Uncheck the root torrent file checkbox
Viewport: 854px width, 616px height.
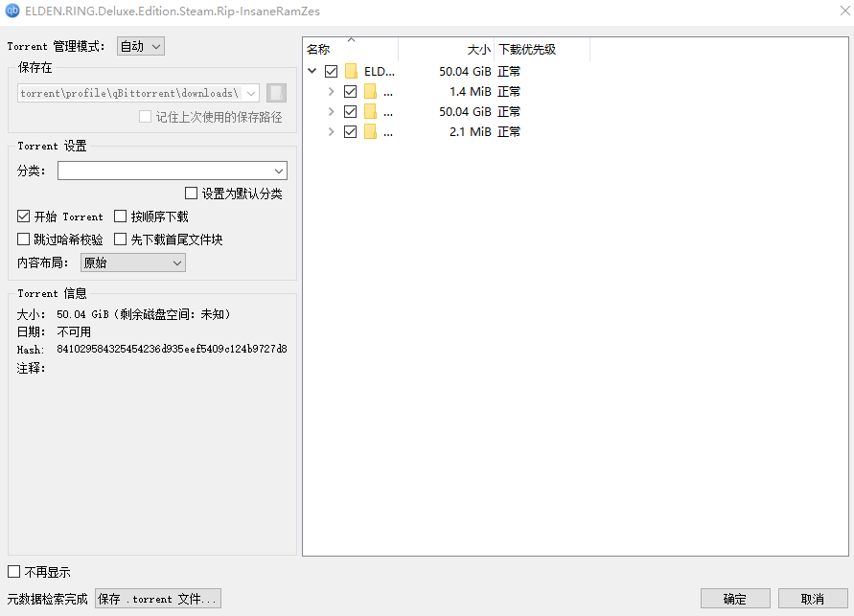click(x=330, y=71)
